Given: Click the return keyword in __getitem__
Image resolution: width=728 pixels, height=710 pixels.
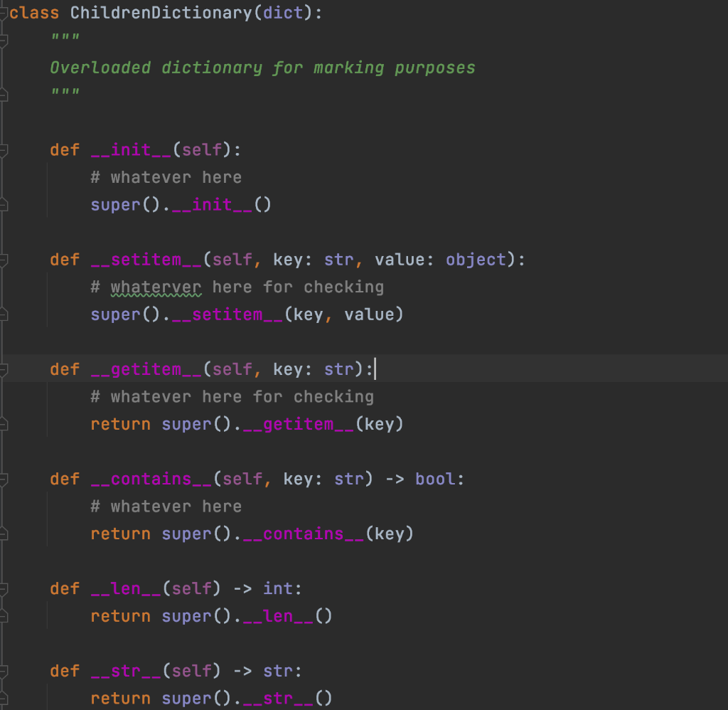Looking at the screenshot, I should coord(119,423).
